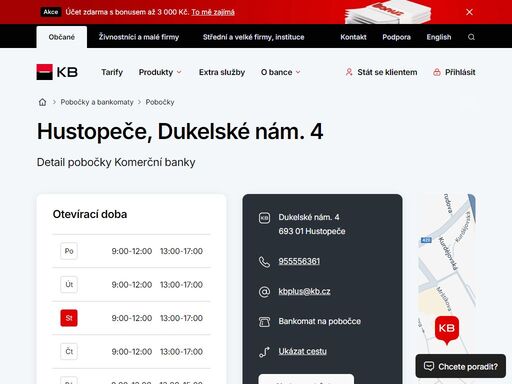Click Stát se klientem
This screenshot has height=384, width=512.
(381, 72)
